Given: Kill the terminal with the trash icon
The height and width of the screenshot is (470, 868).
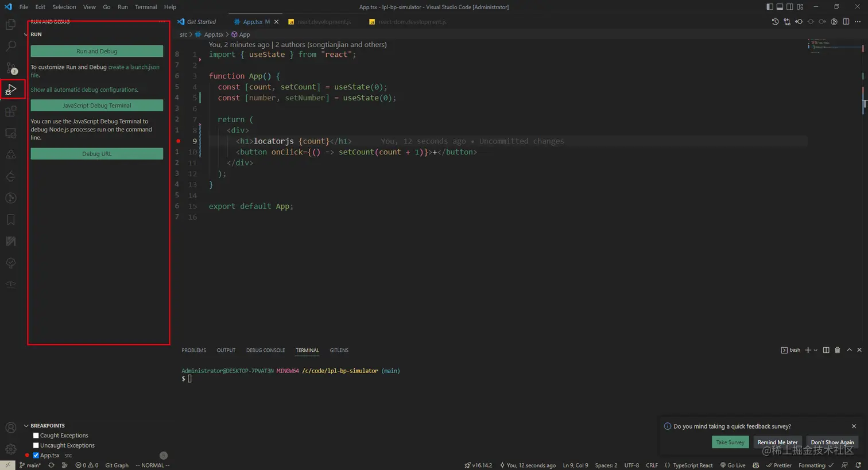Looking at the screenshot, I should 838,350.
